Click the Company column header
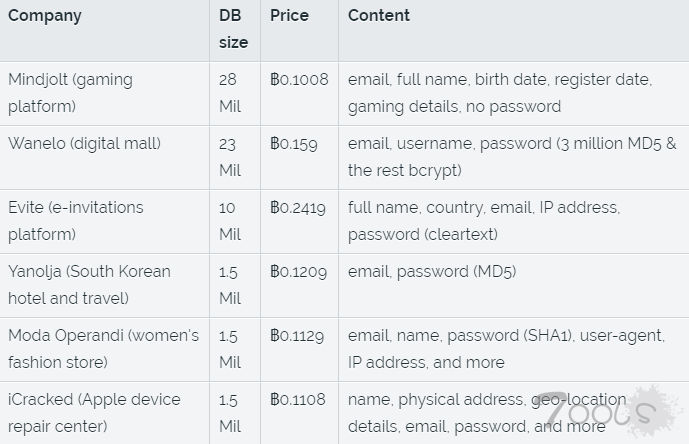Viewport: 689px width, 444px height. 45,16
